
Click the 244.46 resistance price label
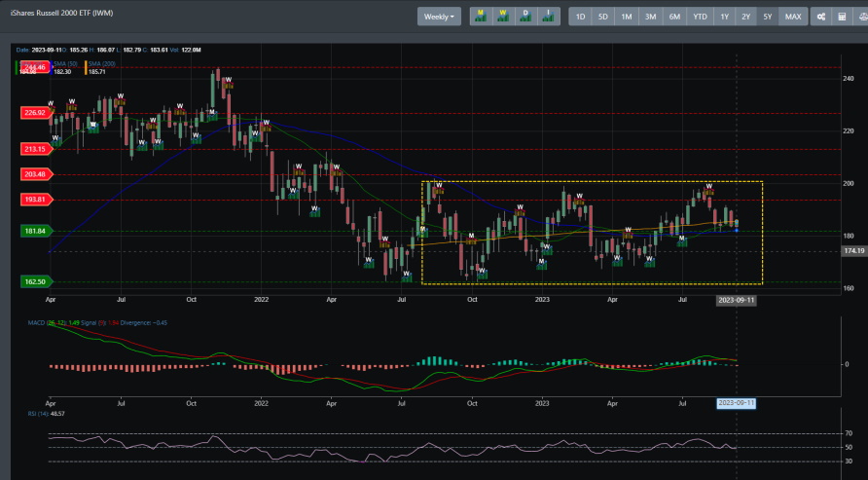(35, 67)
